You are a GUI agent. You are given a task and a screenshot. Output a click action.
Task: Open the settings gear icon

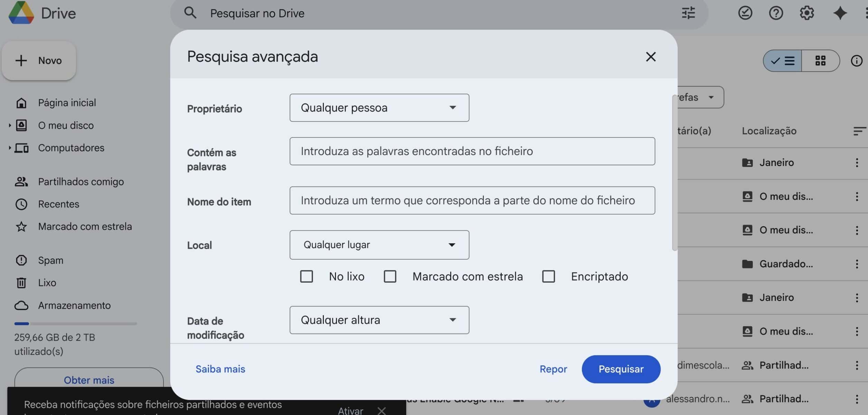[x=806, y=13]
